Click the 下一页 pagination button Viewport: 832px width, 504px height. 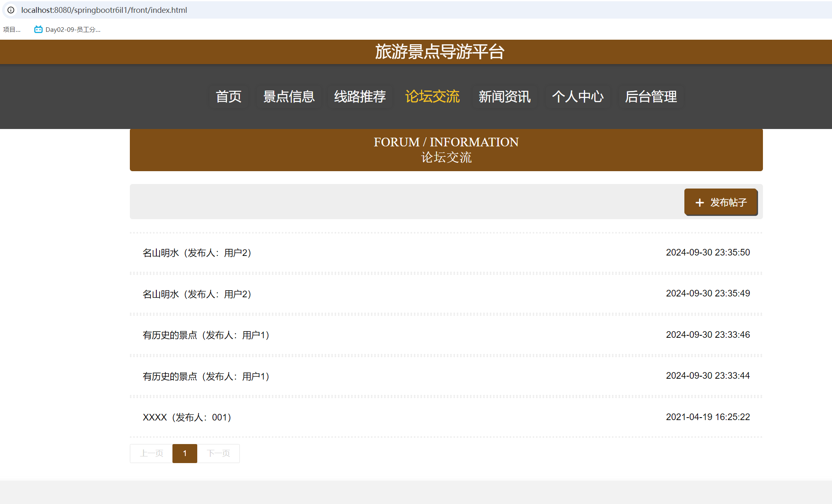tap(218, 454)
